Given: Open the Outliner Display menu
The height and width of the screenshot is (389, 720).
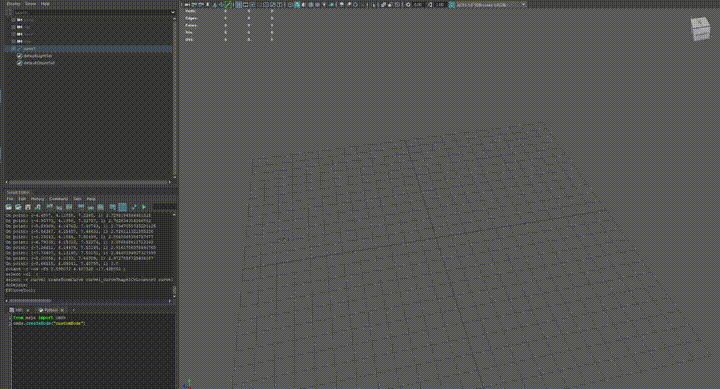Looking at the screenshot, I should click(13, 4).
